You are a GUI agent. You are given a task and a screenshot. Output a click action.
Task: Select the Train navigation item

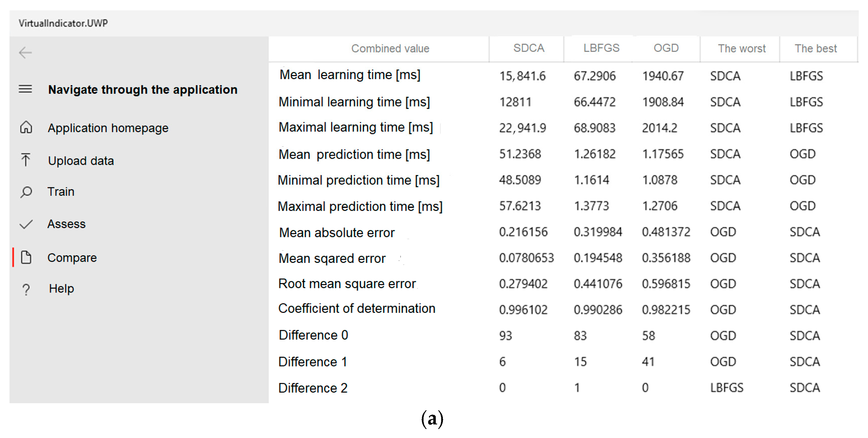pyautogui.click(x=61, y=191)
